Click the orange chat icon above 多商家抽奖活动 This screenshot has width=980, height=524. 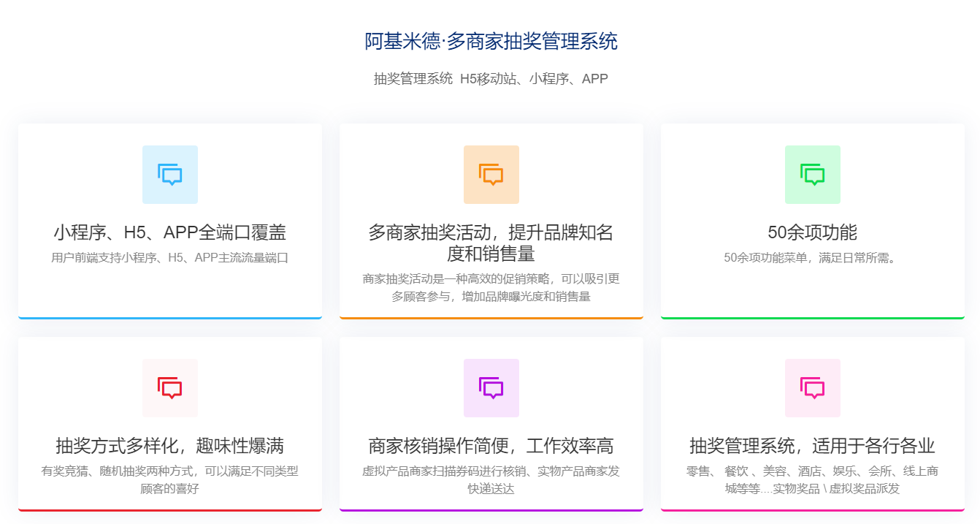[x=491, y=175]
